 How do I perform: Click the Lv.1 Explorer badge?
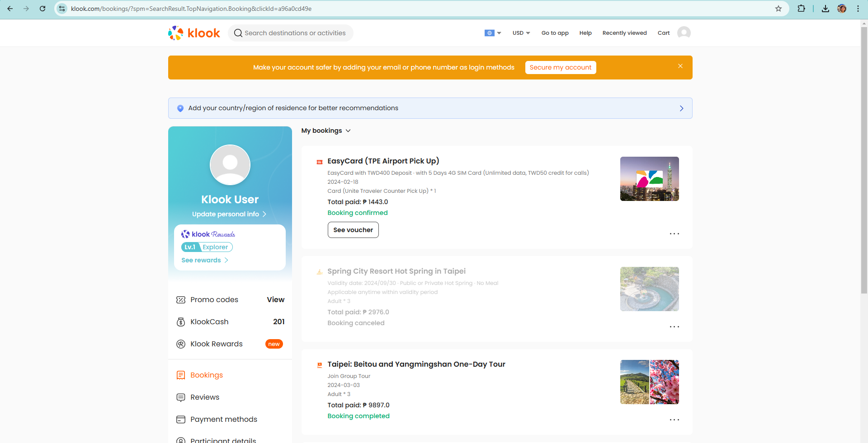click(207, 247)
